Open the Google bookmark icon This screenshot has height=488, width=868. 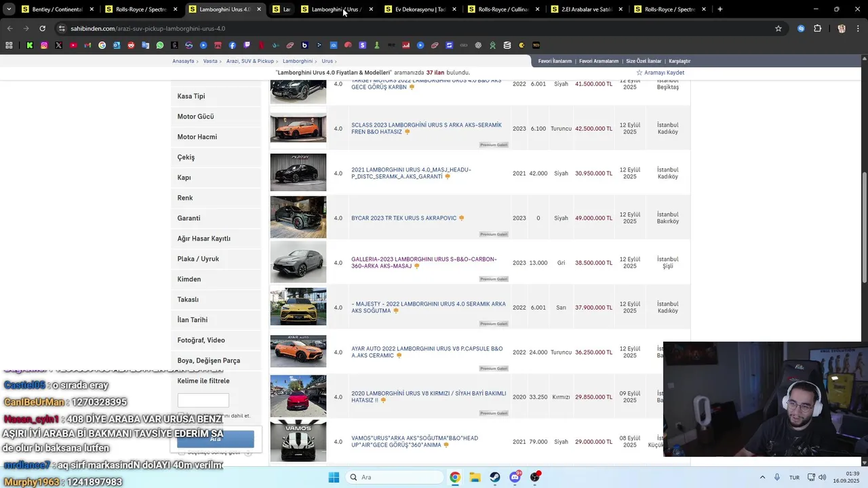click(x=102, y=45)
